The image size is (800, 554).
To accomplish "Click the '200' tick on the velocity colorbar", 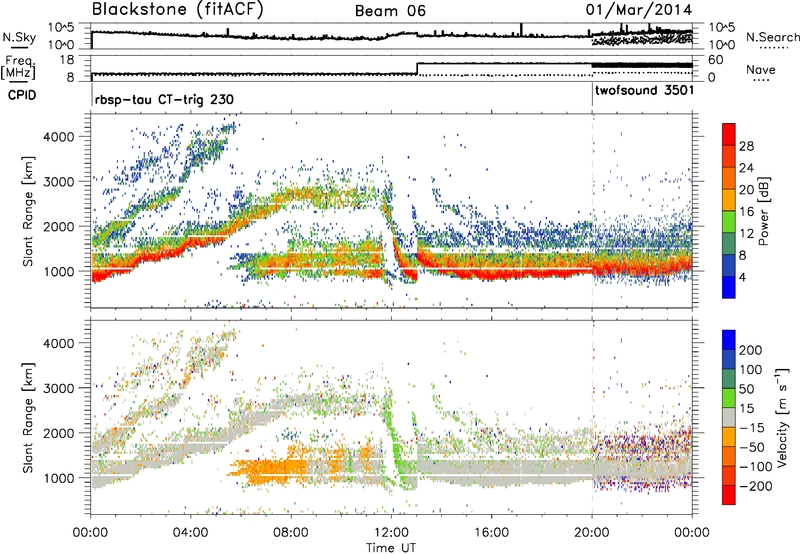I will pos(751,350).
